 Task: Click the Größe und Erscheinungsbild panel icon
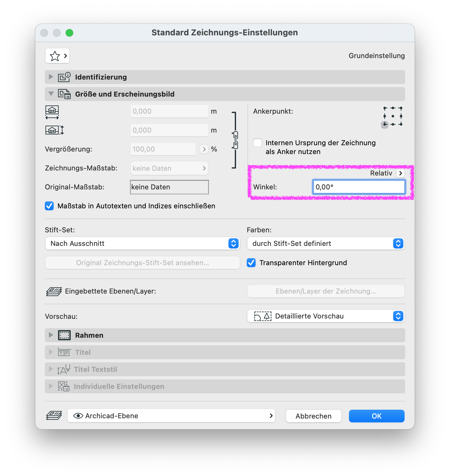pyautogui.click(x=64, y=94)
